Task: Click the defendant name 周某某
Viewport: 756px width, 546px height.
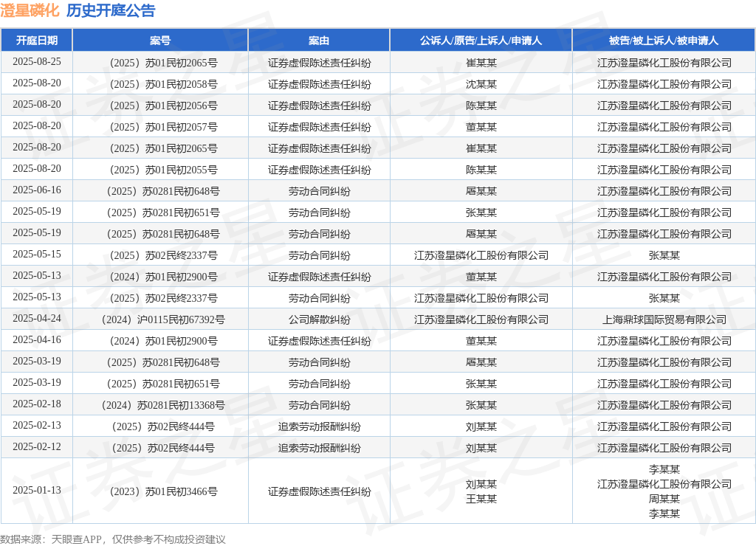Action: click(664, 500)
